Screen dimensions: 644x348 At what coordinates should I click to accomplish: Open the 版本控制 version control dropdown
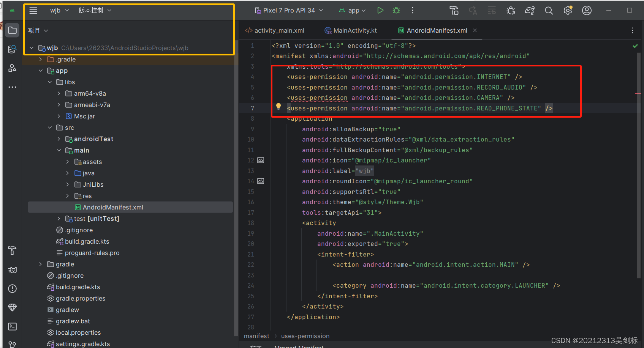(95, 11)
